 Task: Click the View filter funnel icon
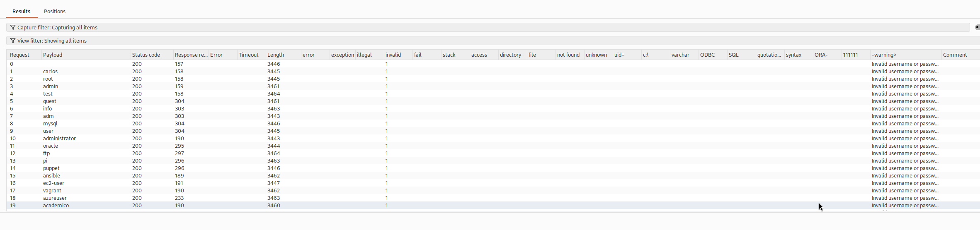pos(13,41)
